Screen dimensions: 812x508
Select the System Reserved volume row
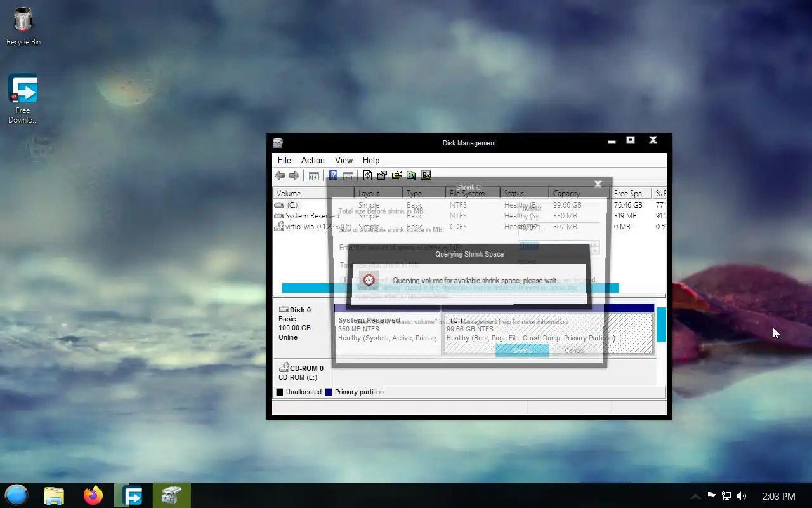tap(469, 216)
